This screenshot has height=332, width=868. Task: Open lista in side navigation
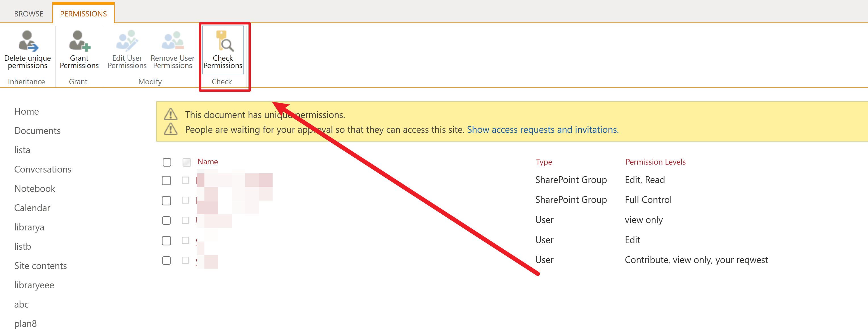[22, 150]
